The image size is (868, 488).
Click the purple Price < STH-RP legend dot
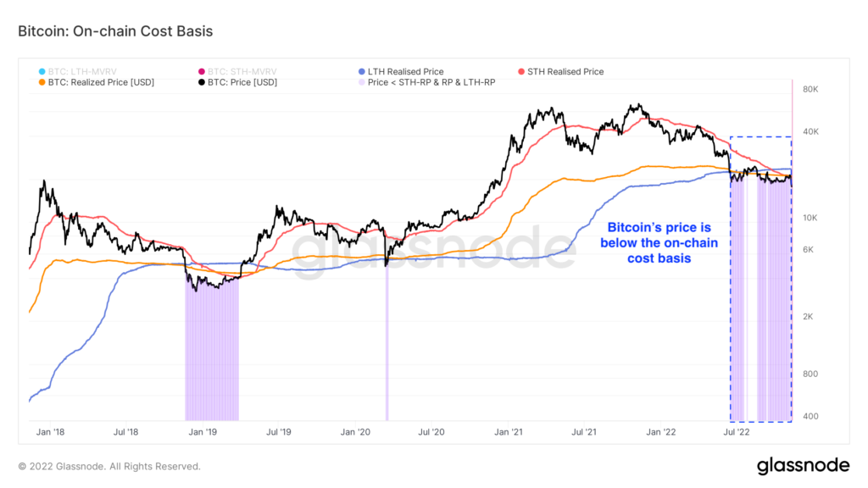(362, 82)
